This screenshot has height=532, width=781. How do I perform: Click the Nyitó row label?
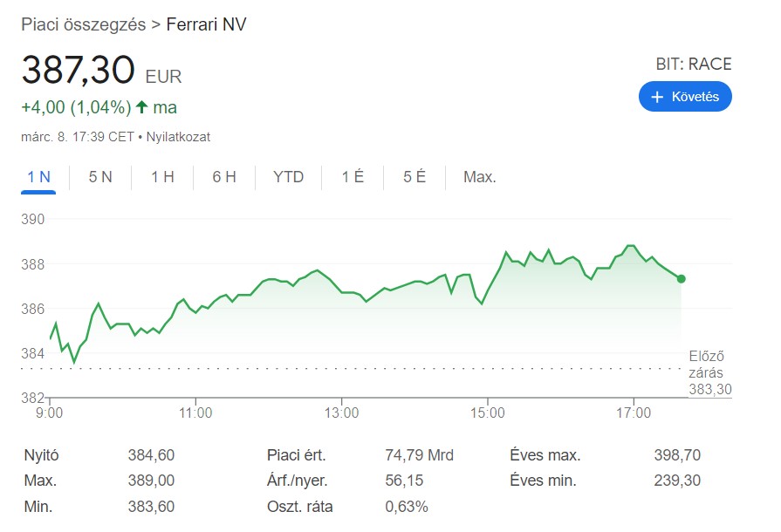41,455
